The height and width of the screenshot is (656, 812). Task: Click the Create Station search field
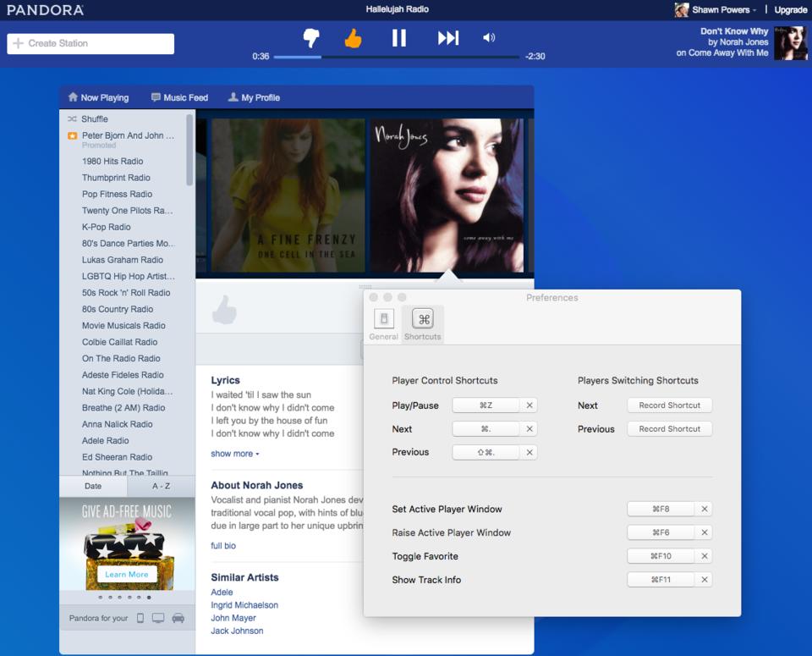tap(91, 43)
